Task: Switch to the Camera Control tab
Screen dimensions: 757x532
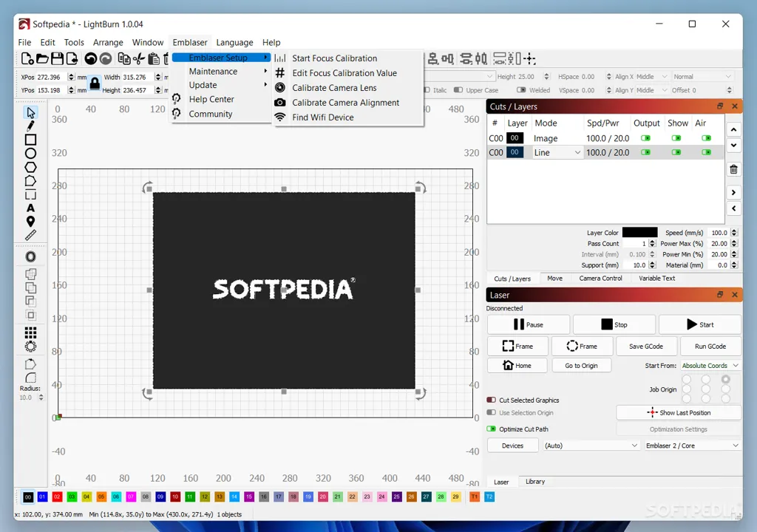Action: pos(600,279)
